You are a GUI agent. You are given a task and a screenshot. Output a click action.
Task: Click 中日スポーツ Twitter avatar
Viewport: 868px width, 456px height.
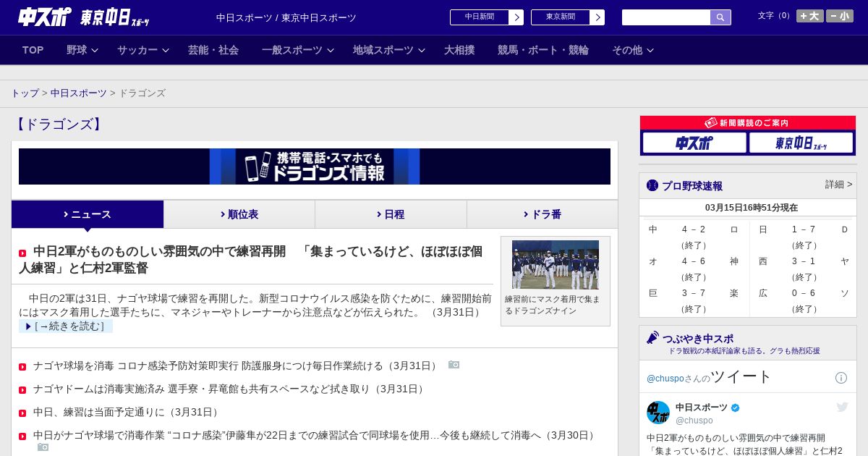[x=658, y=413]
